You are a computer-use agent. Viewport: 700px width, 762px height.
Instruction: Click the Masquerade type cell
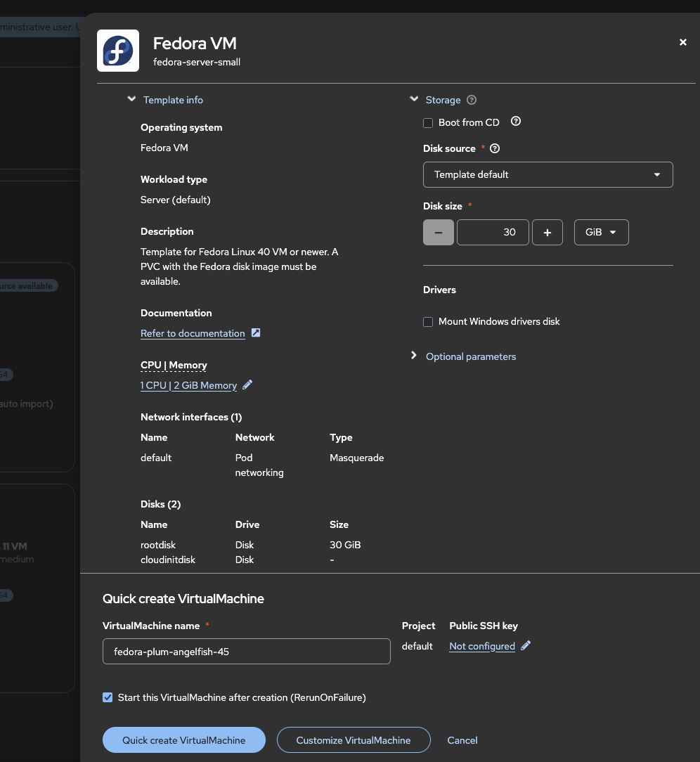357,458
